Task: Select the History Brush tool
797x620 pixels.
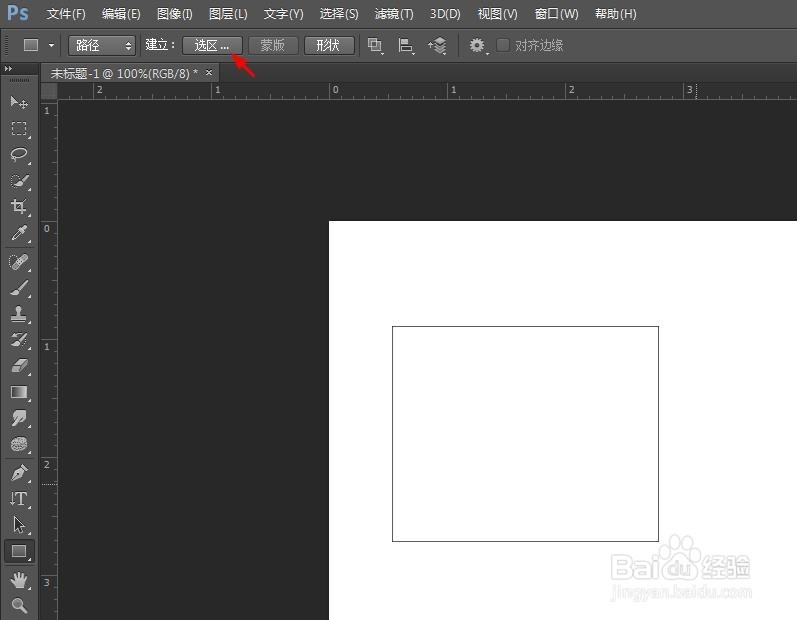Action: (19, 340)
